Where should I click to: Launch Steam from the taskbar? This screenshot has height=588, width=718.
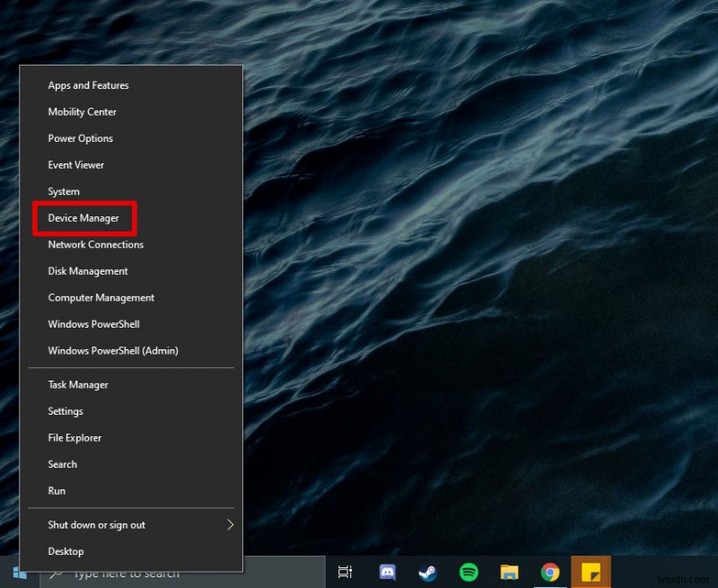tap(426, 572)
